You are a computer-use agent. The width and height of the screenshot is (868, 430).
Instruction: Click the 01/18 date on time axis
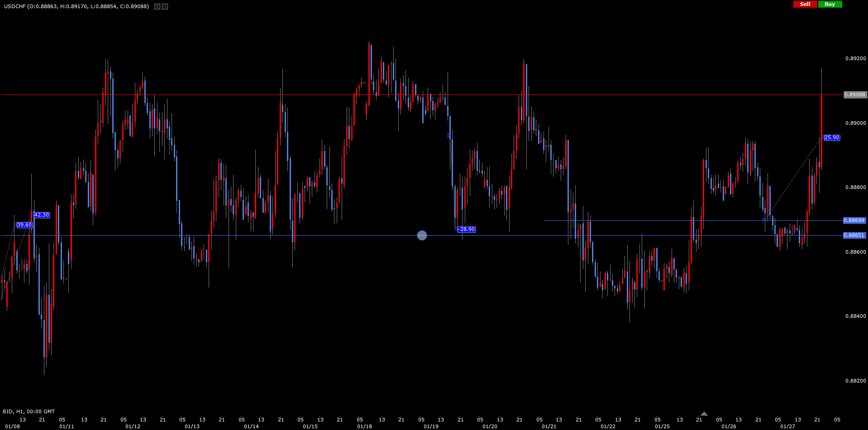coord(364,426)
